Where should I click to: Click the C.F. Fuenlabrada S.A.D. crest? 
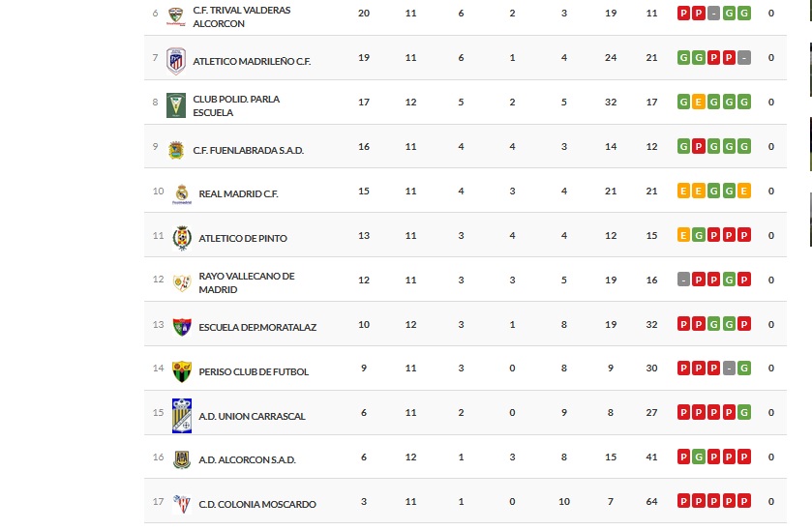(176, 149)
